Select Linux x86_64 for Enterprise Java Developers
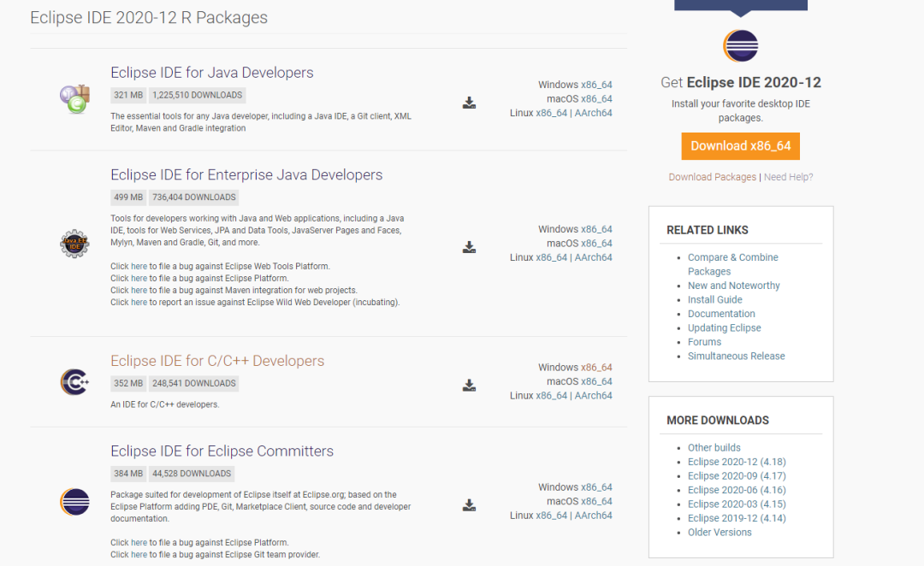 552,257
